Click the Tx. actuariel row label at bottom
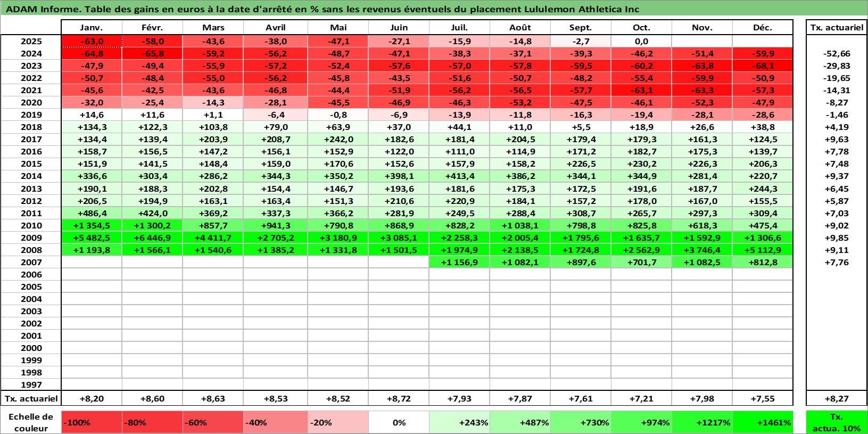868x434 pixels. 31,398
